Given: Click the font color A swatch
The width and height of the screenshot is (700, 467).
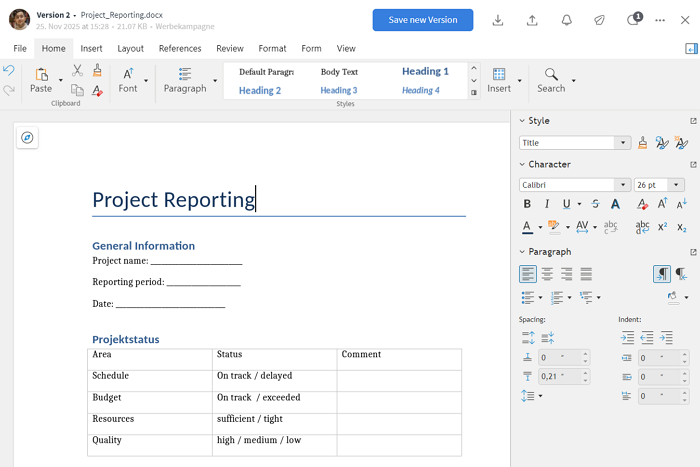Looking at the screenshot, I should [527, 227].
